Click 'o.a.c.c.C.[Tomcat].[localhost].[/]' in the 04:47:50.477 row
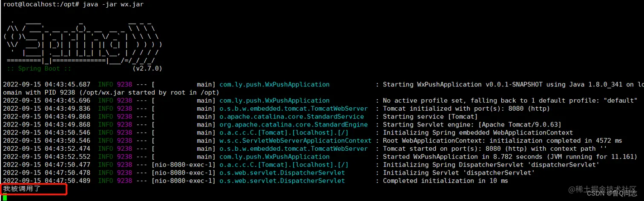 pyautogui.click(x=284, y=165)
